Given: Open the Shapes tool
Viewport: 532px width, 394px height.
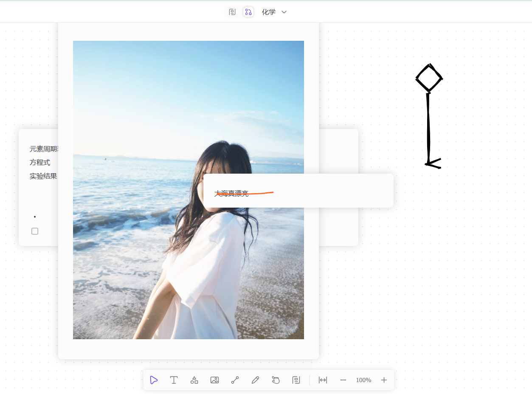Looking at the screenshot, I should coord(194,380).
